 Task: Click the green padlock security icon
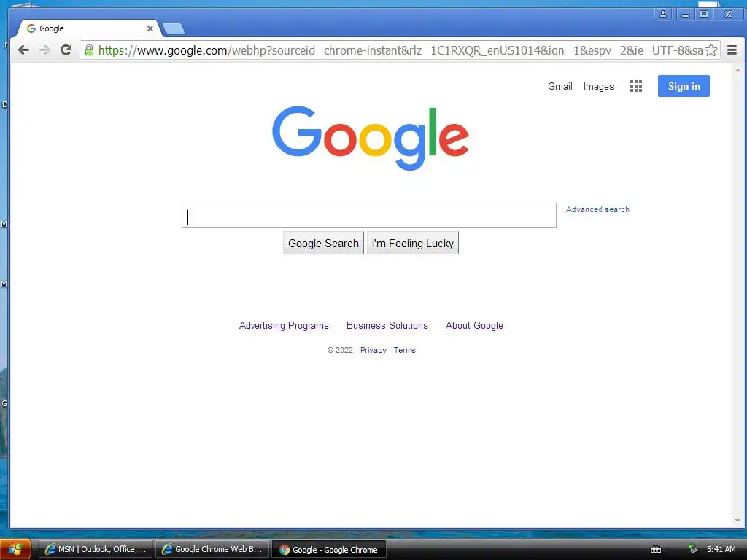[89, 50]
